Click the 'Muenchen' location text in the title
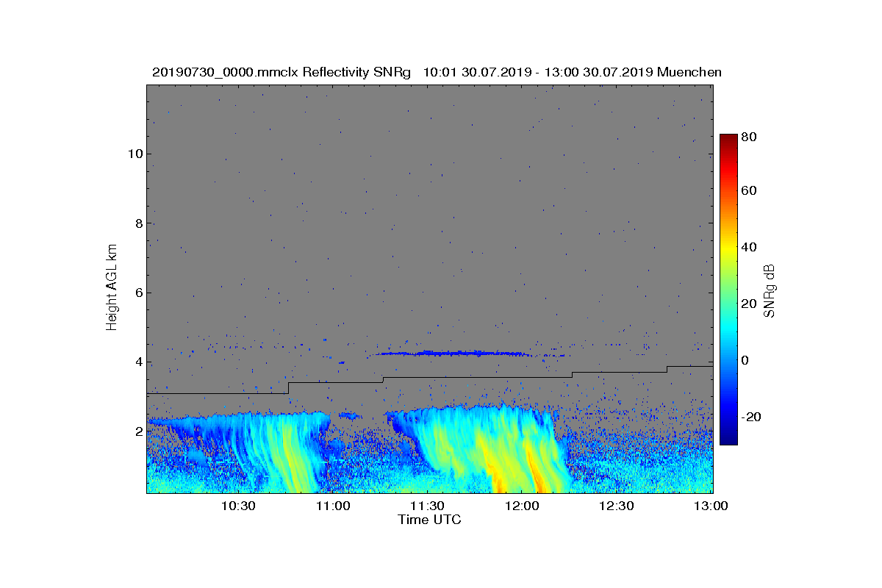882x588 pixels. click(689, 72)
